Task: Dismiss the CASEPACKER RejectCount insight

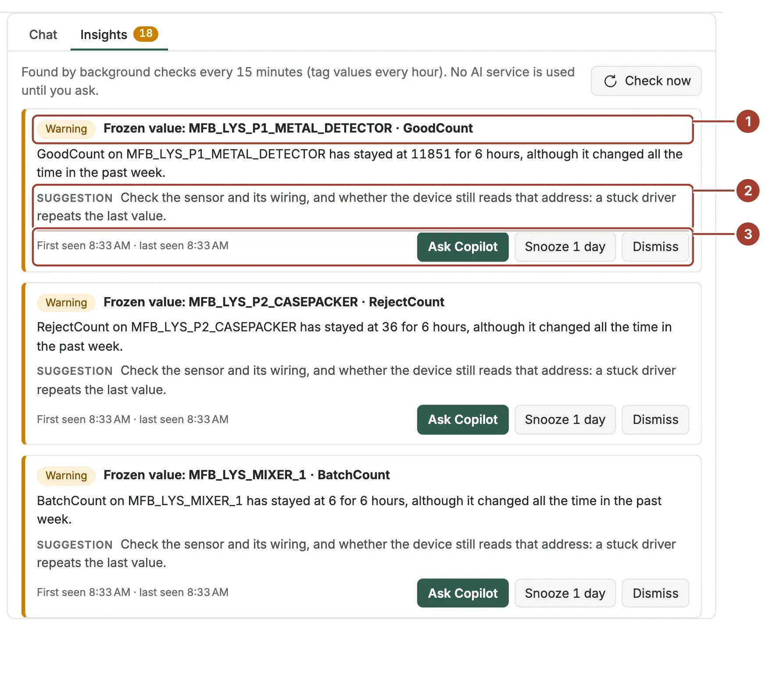Action: pos(655,420)
